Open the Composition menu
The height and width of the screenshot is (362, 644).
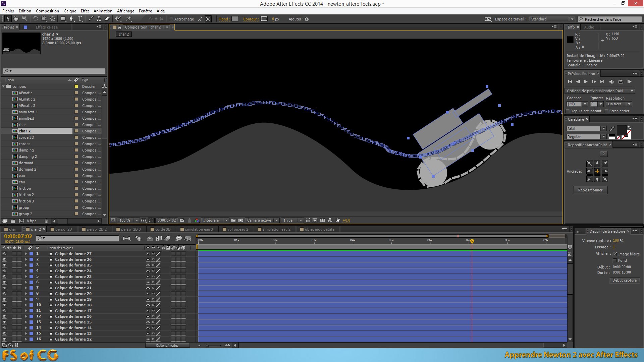tap(47, 11)
